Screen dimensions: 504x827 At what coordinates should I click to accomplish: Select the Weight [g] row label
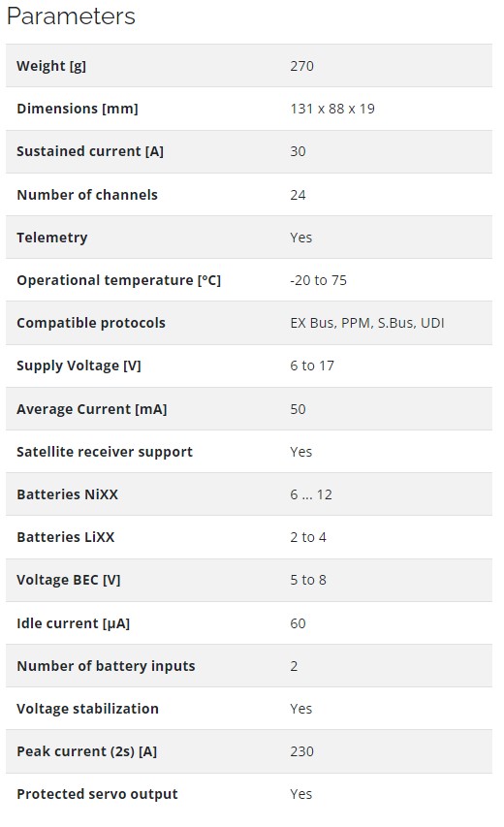51,66
